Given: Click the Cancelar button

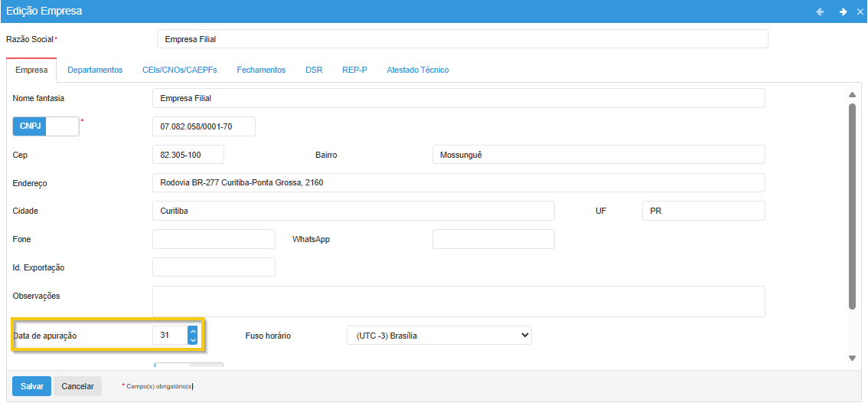Looking at the screenshot, I should coord(77,386).
